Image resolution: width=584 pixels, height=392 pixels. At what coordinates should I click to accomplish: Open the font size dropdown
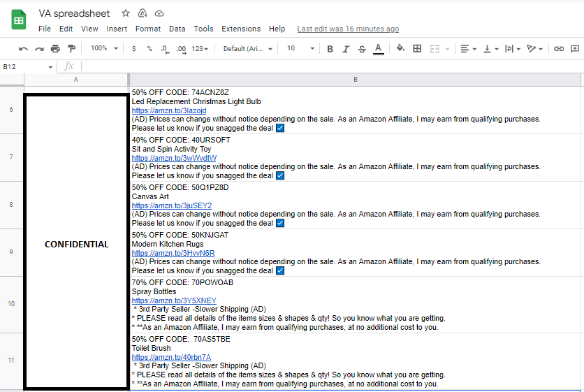300,48
